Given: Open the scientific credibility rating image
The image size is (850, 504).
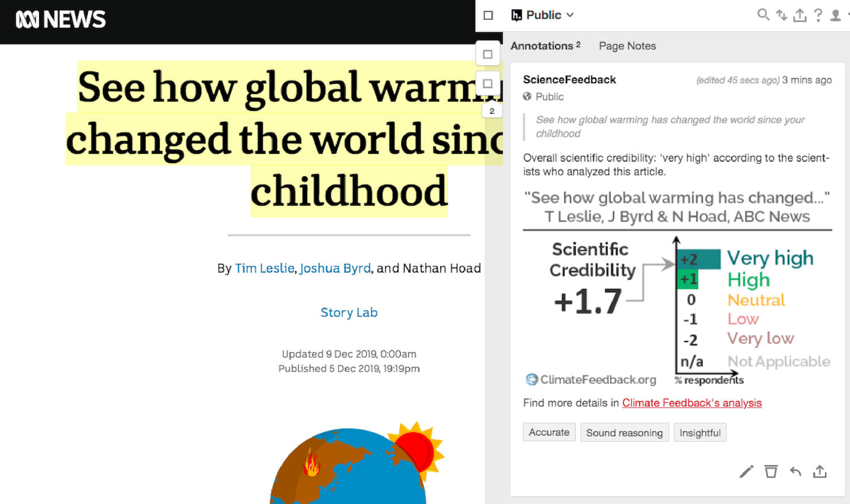Looking at the screenshot, I should [x=677, y=289].
